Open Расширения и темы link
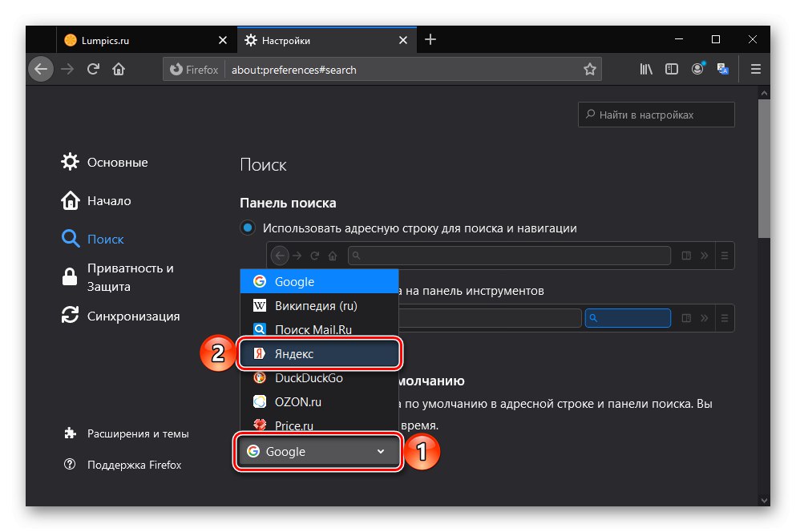 [138, 433]
